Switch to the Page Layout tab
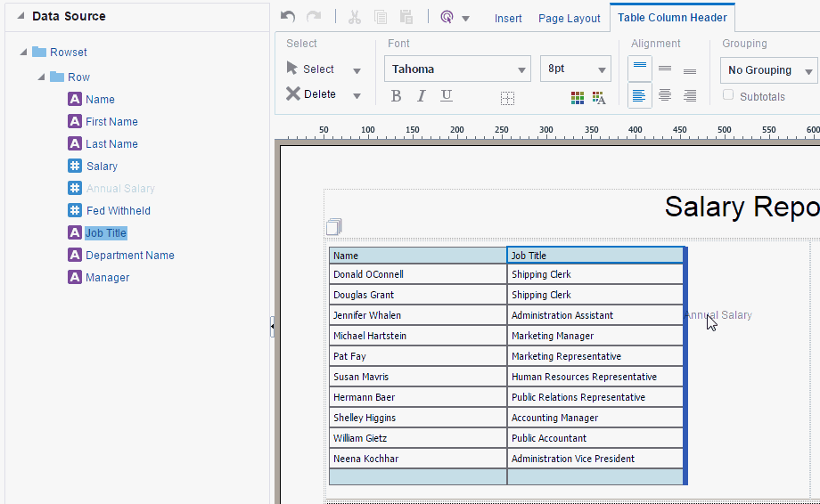 569,19
